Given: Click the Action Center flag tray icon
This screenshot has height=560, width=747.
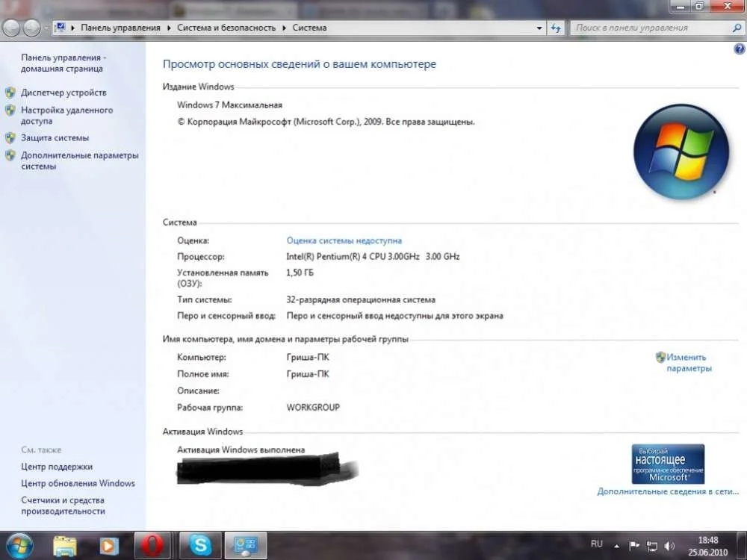Looking at the screenshot, I should pos(634,546).
